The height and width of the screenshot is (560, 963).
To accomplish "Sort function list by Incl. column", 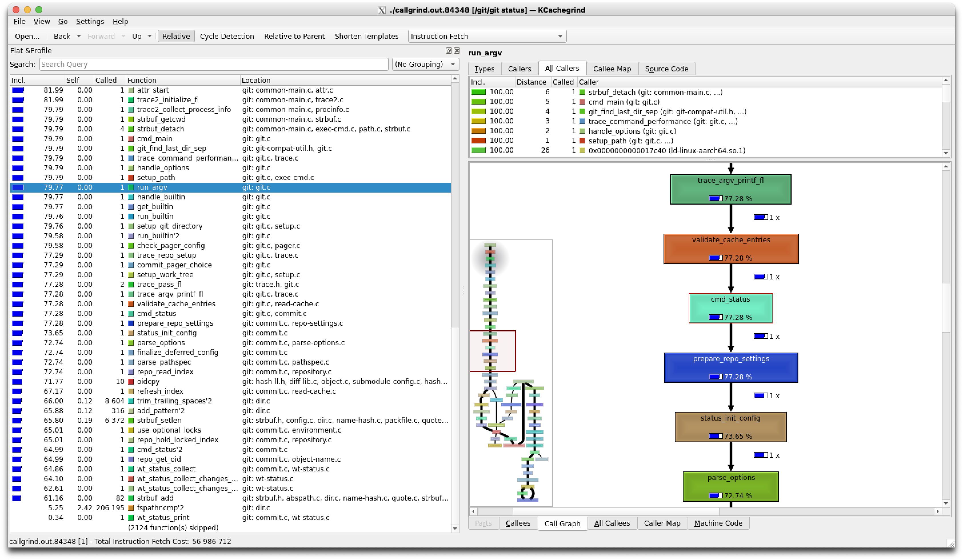I will click(x=37, y=80).
